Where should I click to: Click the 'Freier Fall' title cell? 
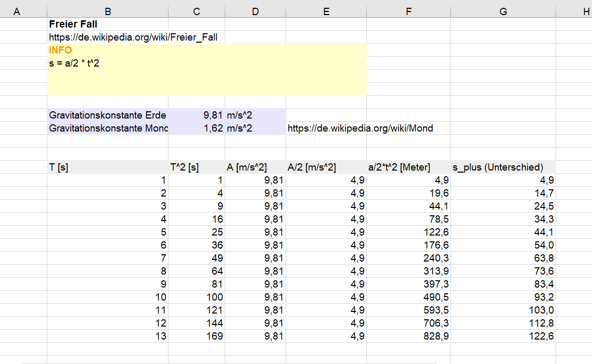tap(108, 24)
